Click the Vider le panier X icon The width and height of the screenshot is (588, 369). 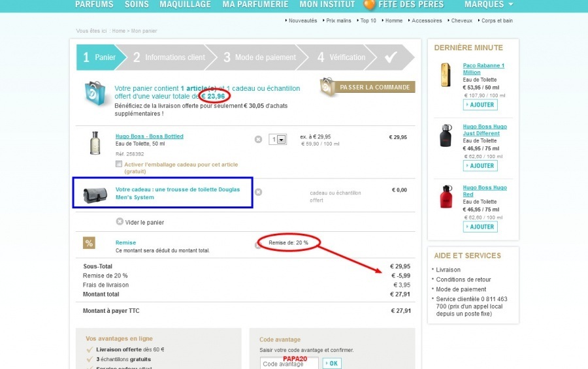(x=120, y=221)
